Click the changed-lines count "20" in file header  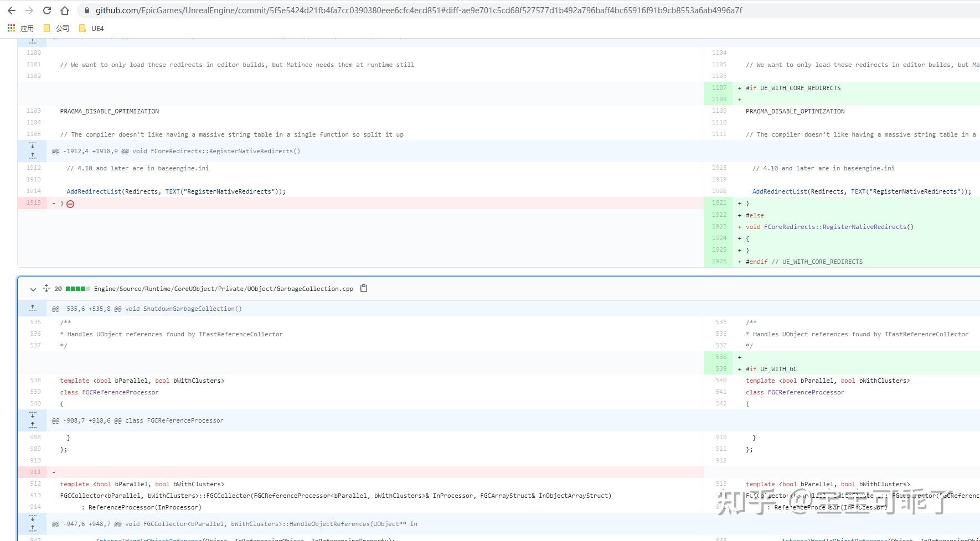coord(58,289)
